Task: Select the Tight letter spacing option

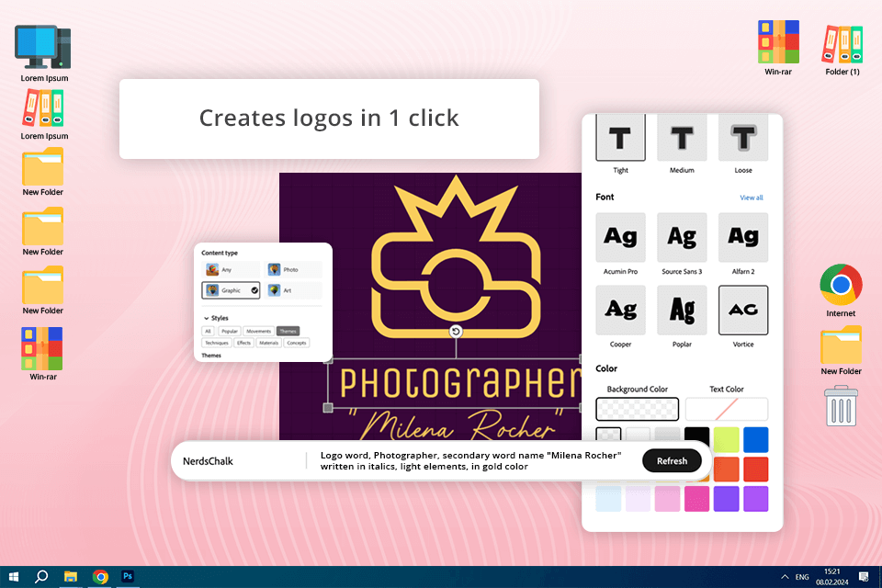Action: pyautogui.click(x=620, y=138)
